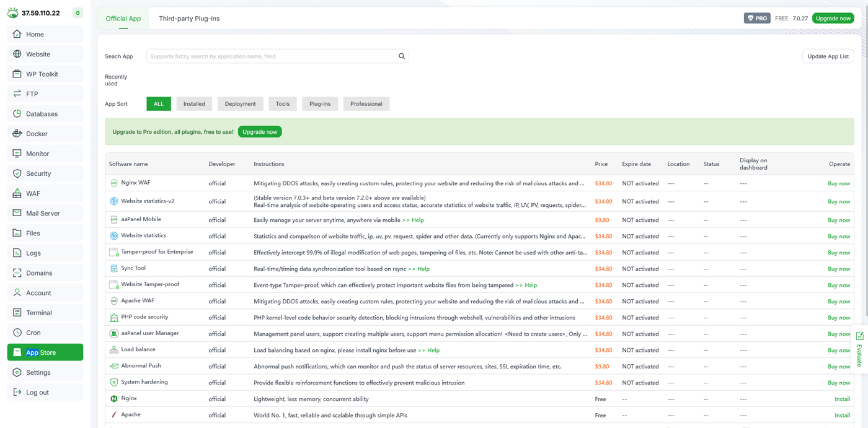Click Install for Nginx
868x428 pixels.
(842, 399)
